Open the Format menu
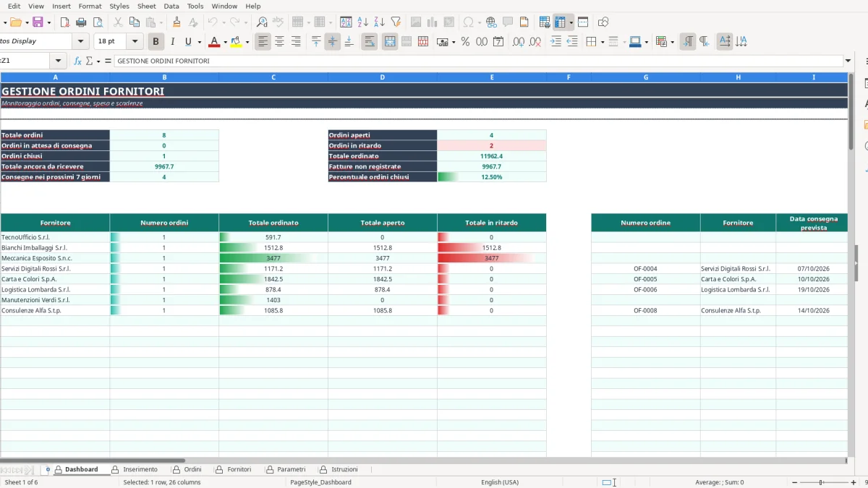 pyautogui.click(x=90, y=6)
